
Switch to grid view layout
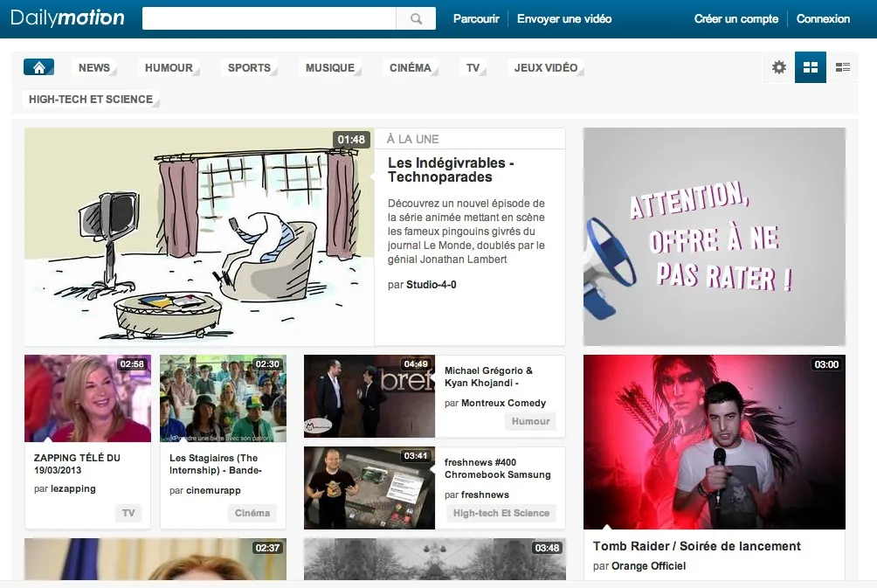pyautogui.click(x=811, y=67)
